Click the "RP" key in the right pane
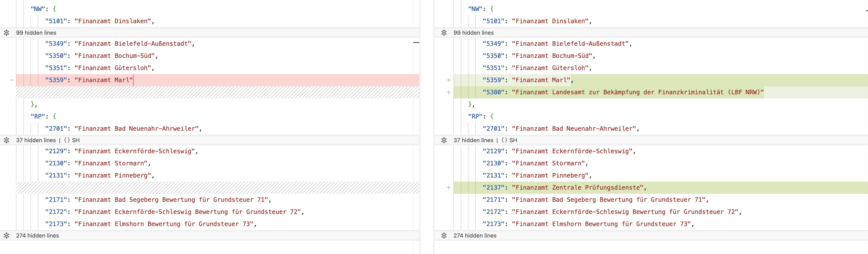This screenshot has width=868, height=254. tap(475, 116)
